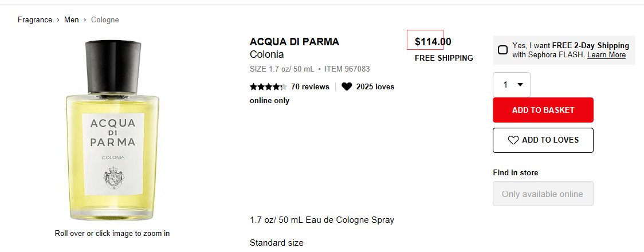Screen dimensions: 644x252
Task: Open Cologne breadcrumb link
Action: [x=105, y=20]
